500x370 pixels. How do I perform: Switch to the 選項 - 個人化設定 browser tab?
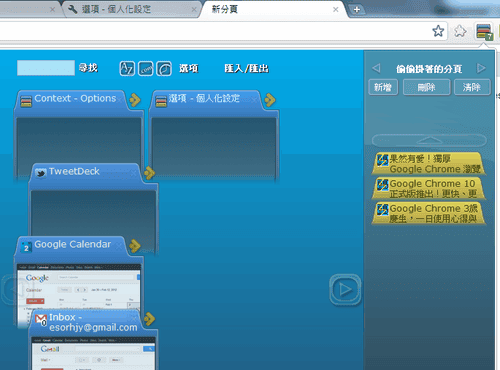tap(132, 9)
